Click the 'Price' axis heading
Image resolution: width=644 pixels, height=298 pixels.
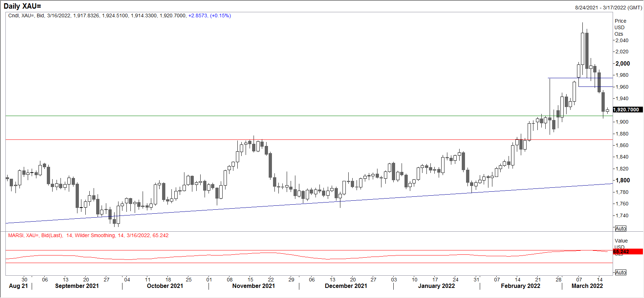click(x=621, y=21)
